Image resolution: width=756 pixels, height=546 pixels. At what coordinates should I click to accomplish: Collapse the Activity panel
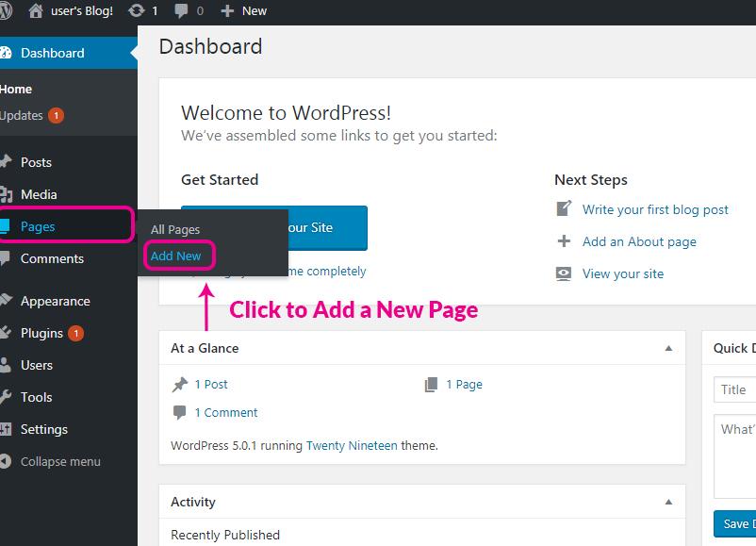click(x=668, y=502)
